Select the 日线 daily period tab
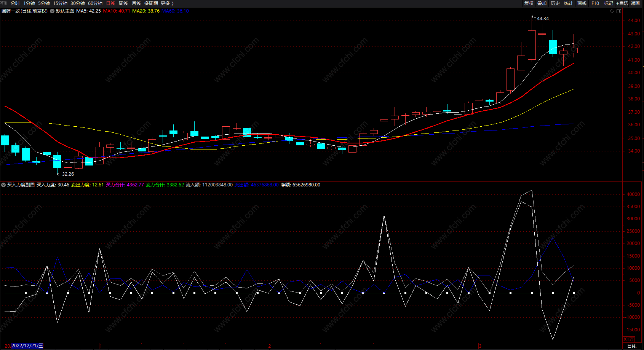Screen dimensions: 644x350 [110, 3]
